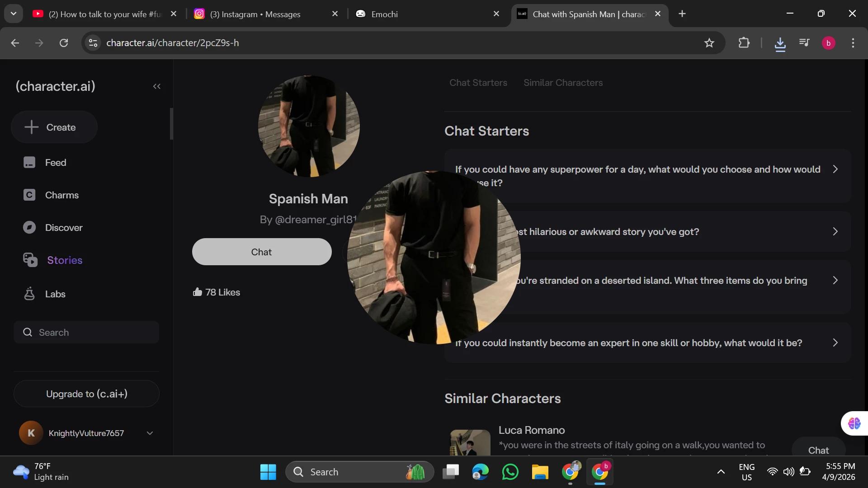Screen dimensions: 868x488
Task: Open the superpower chat starter chevron
Action: point(835,169)
